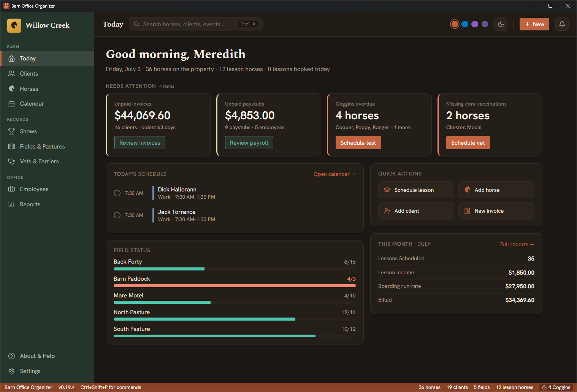The image size is (577, 392).
Task: Toggle dark mode with moon icon
Action: coord(501,24)
